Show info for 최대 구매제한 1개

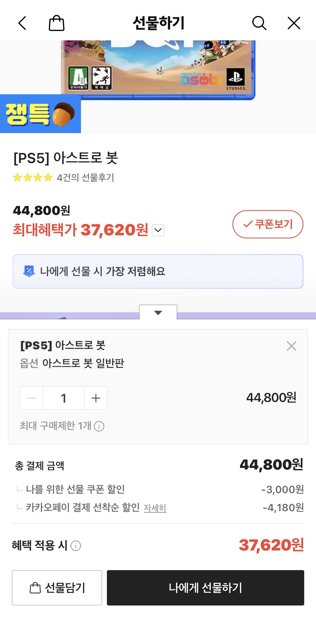tap(99, 426)
